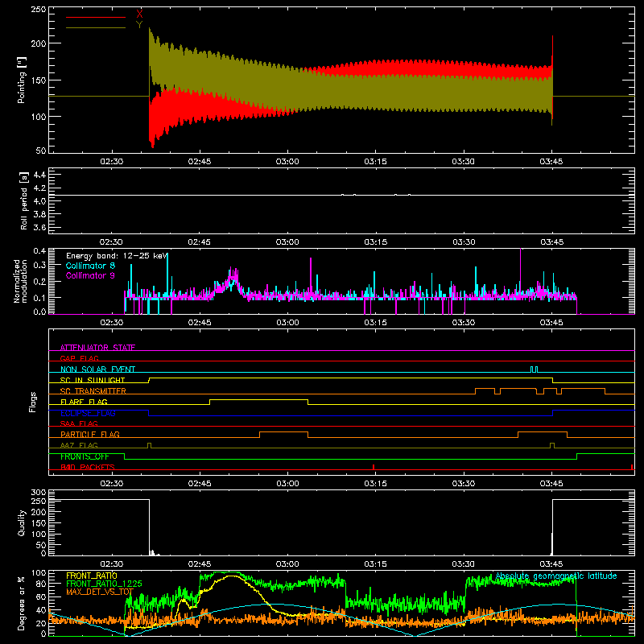Click the NON_SOLAR_EVENT flag label
Viewport: 644px width, 644px height.
tap(97, 369)
